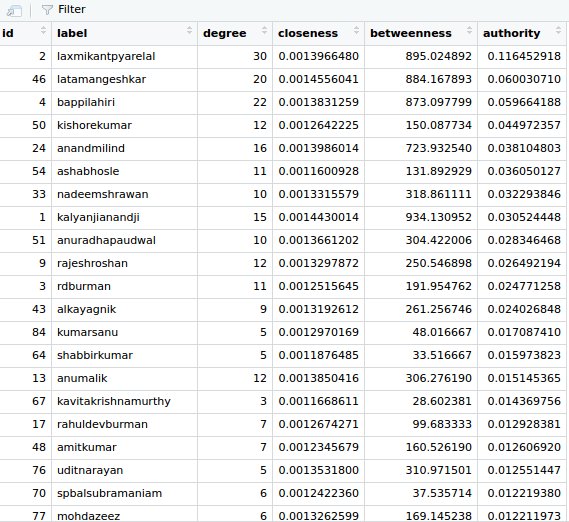Screen dimensions: 569x522
Task: Click the latamangeshkar row label
Action: 101,79
